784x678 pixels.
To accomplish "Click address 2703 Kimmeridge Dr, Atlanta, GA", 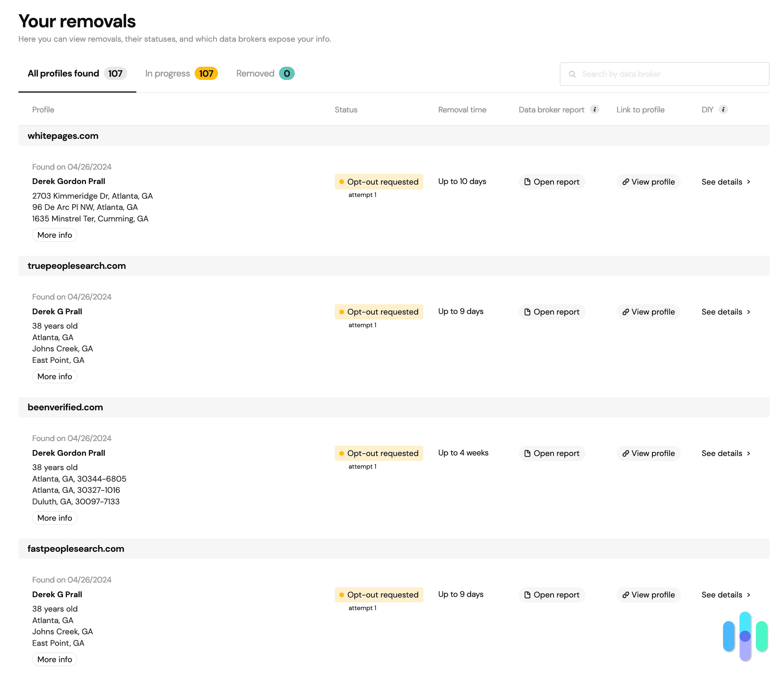I will pyautogui.click(x=92, y=196).
